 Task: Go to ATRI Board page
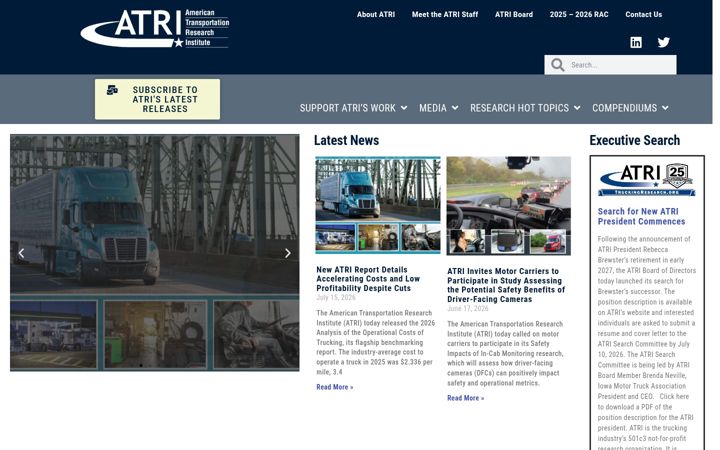(514, 14)
